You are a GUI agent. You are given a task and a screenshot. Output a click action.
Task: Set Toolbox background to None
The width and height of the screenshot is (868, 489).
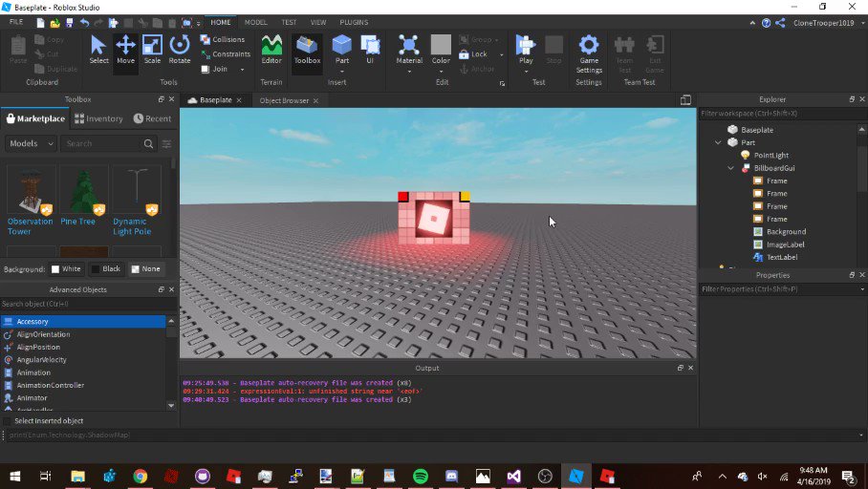pos(145,268)
